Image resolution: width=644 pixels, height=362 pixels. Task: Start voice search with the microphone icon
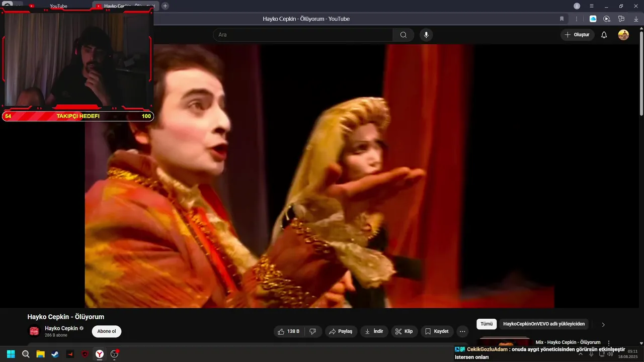pyautogui.click(x=426, y=35)
